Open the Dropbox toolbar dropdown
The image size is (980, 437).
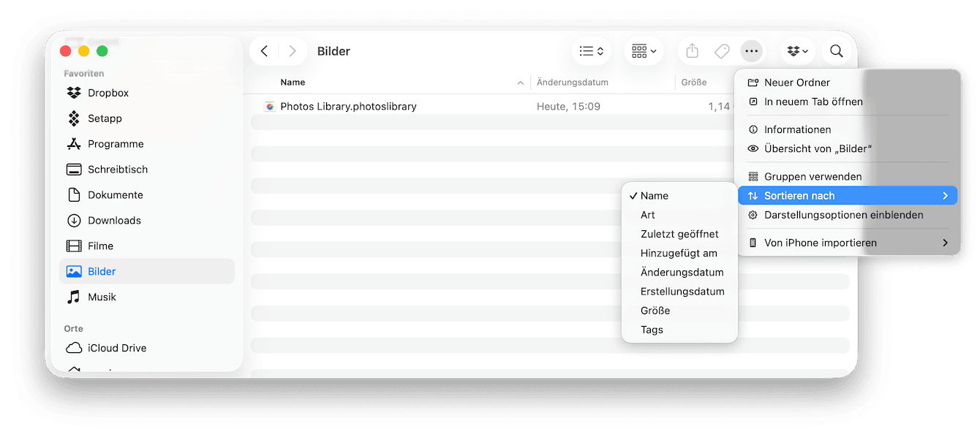[x=797, y=51]
